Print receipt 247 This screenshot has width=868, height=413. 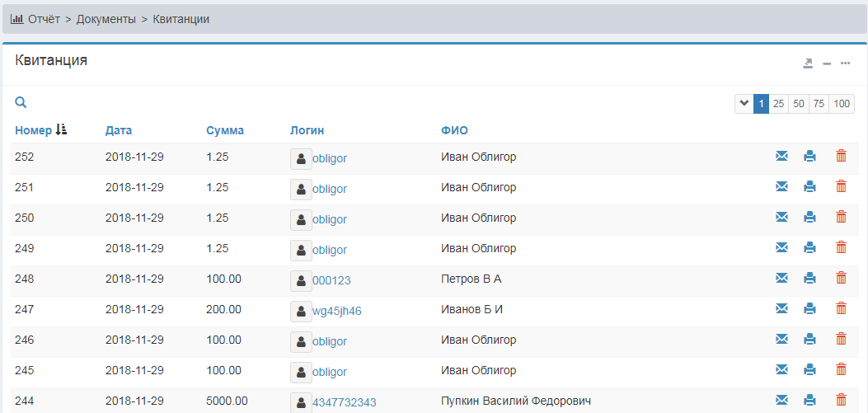click(809, 308)
